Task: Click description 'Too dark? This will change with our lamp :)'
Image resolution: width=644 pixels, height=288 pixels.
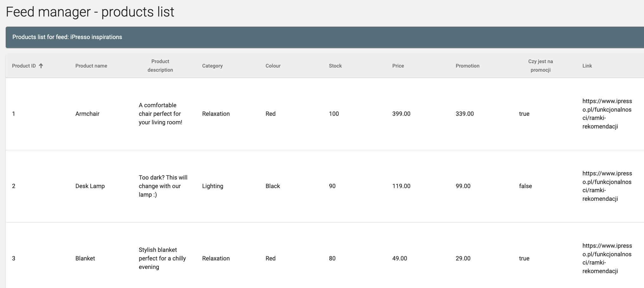Action: point(163,186)
